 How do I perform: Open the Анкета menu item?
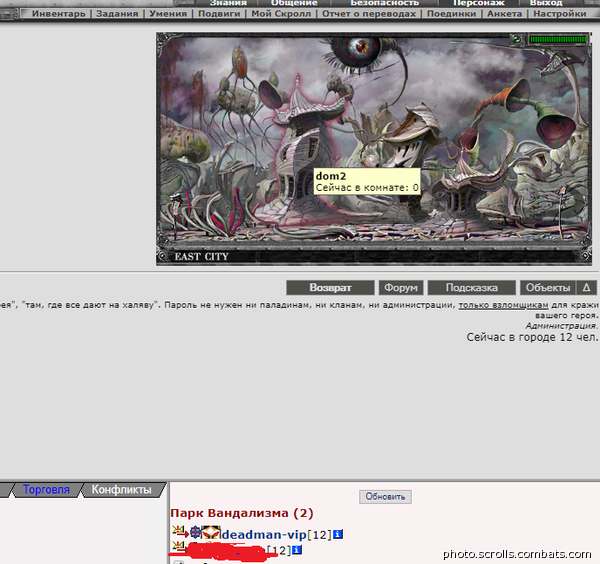pyautogui.click(x=504, y=14)
